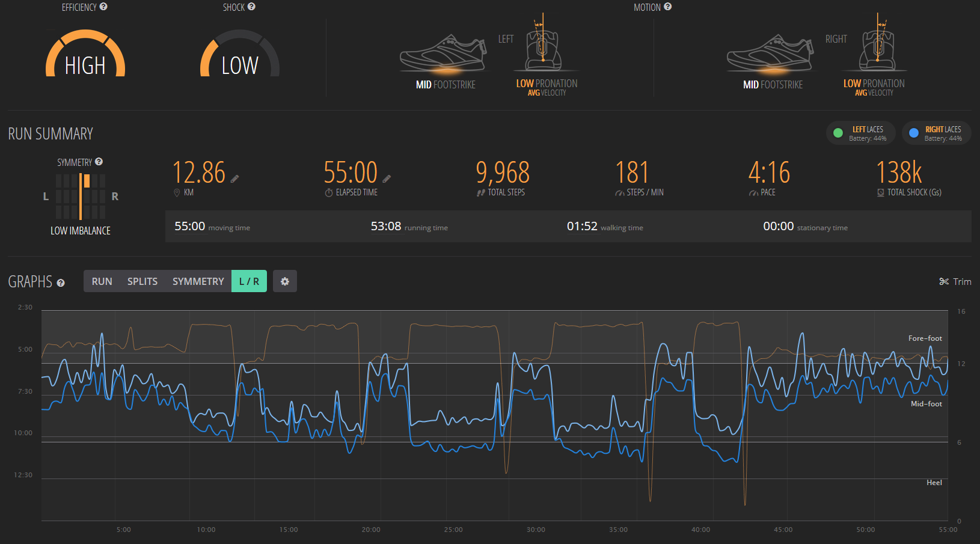
Task: Open the Graphs help icon
Action: [x=61, y=283]
